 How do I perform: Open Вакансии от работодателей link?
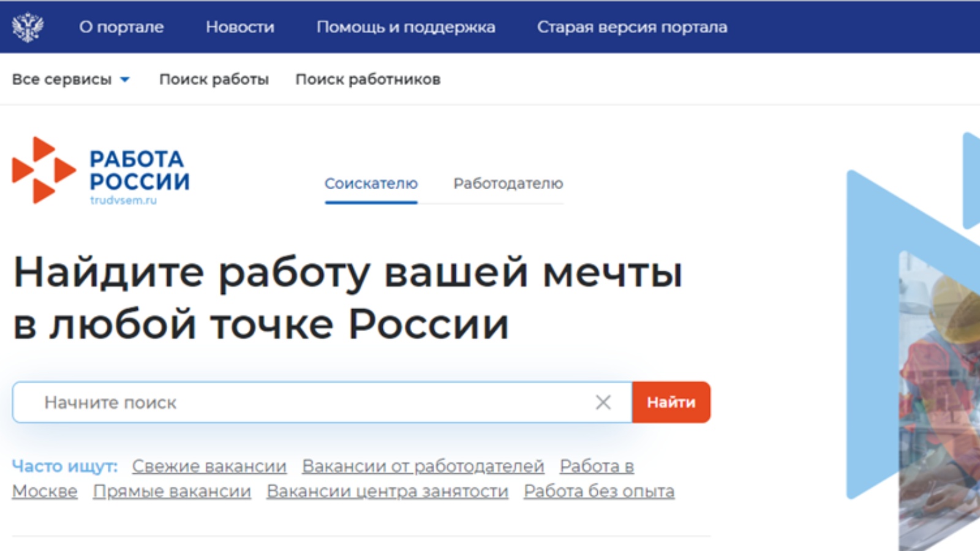tap(423, 467)
